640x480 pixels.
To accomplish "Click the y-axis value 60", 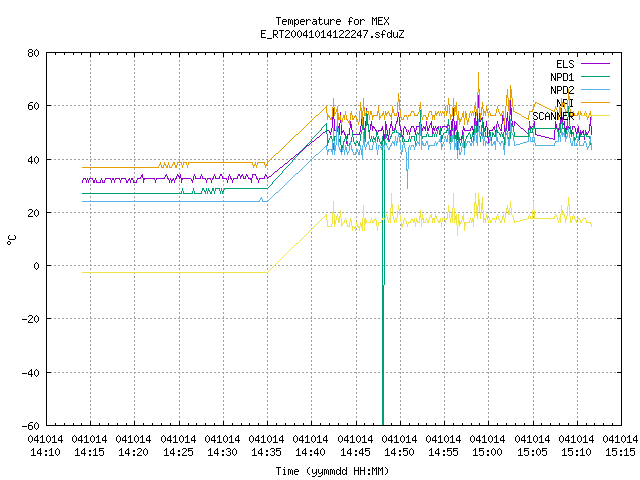I will coord(33,106).
